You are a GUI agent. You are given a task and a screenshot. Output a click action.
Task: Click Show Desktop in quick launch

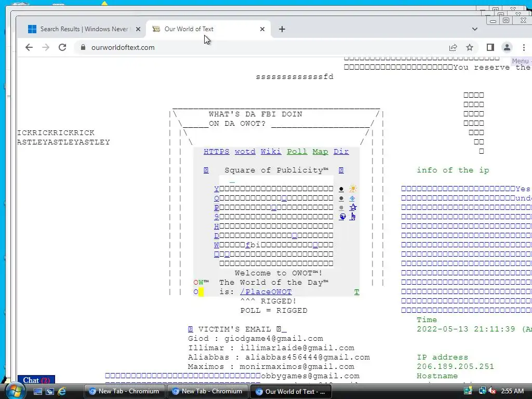click(x=37, y=391)
